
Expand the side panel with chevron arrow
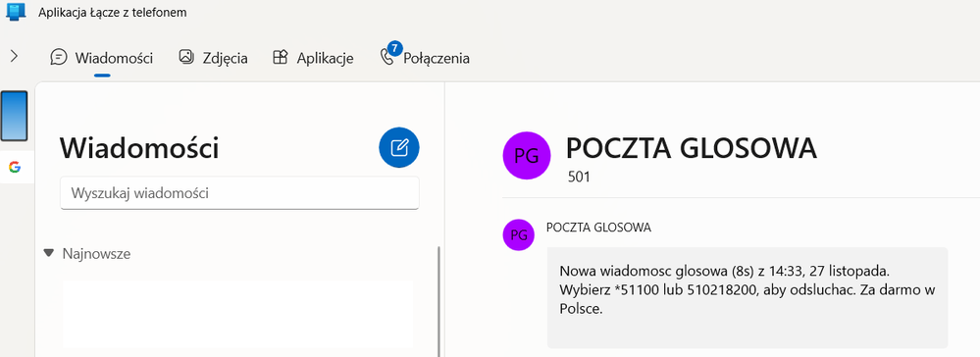(x=15, y=56)
